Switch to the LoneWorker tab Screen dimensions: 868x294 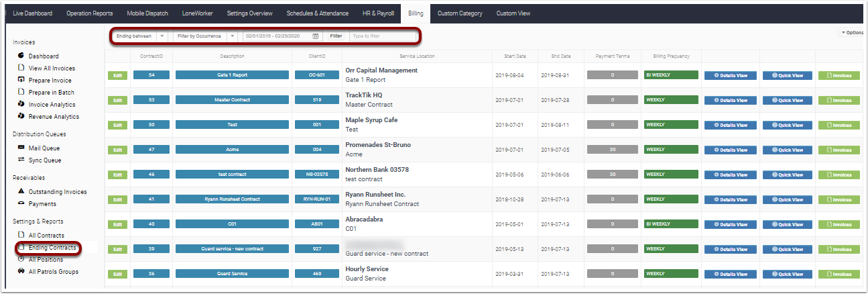tap(197, 13)
